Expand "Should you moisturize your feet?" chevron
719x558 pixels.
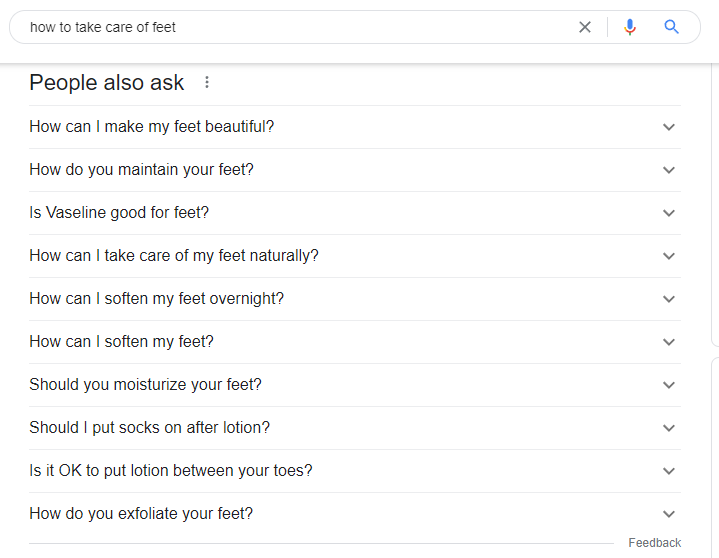669,385
